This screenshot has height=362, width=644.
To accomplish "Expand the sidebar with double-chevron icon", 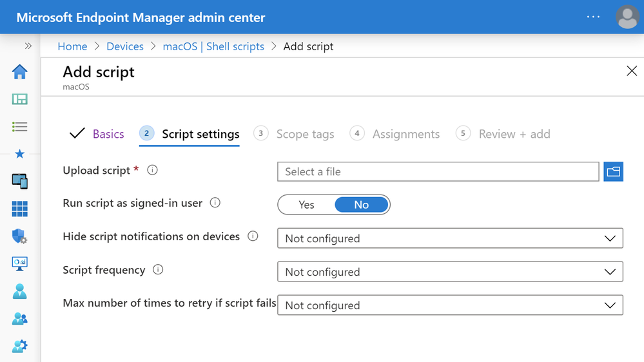I will coord(28,46).
